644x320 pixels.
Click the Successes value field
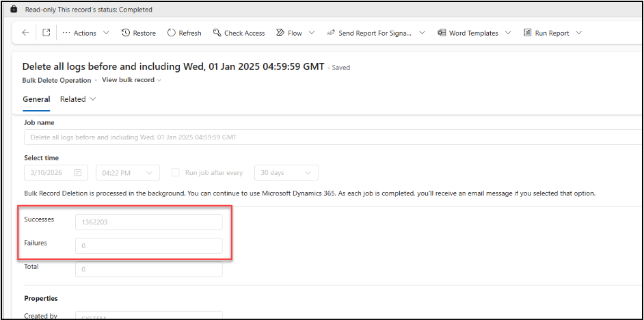click(149, 222)
